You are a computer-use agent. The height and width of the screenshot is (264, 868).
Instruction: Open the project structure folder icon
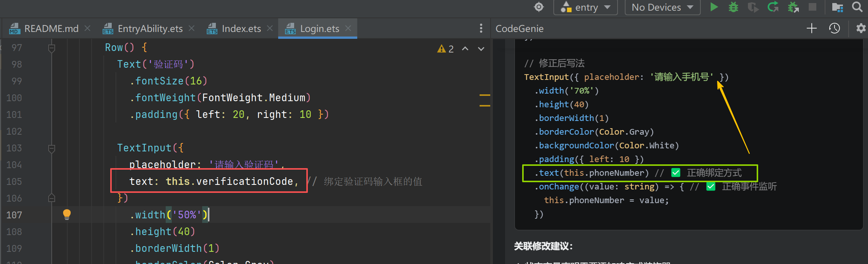tap(838, 7)
